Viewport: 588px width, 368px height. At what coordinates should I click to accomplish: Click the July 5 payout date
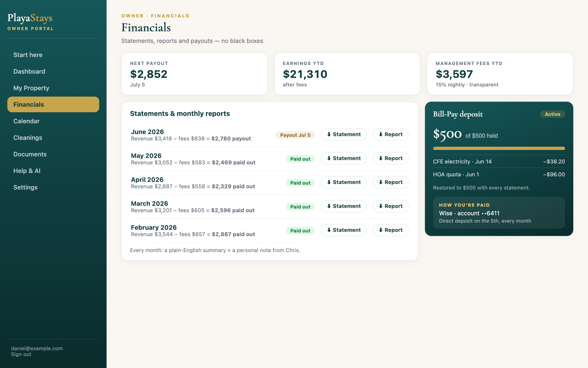click(x=138, y=85)
